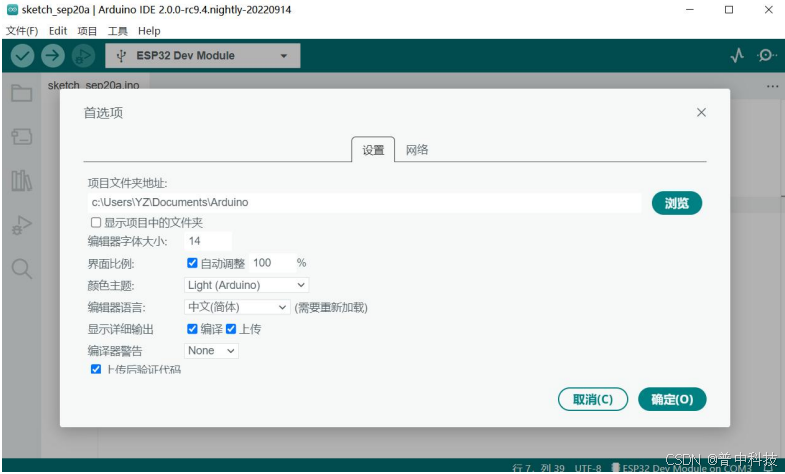Switch to the 网络 tab
This screenshot has width=785, height=474.
click(417, 150)
